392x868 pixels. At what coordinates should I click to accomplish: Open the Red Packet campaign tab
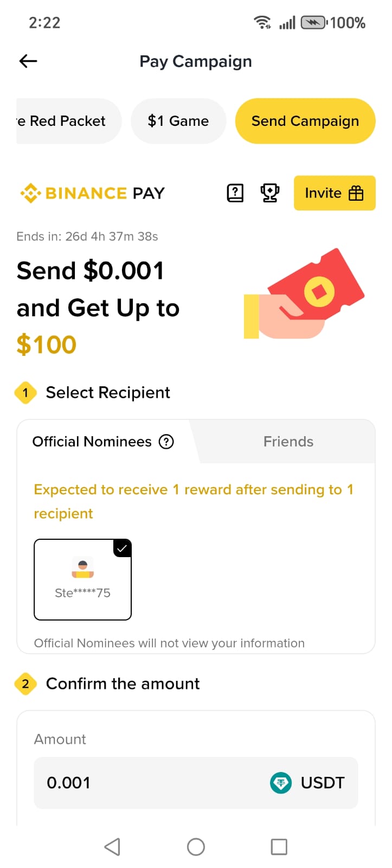67,121
